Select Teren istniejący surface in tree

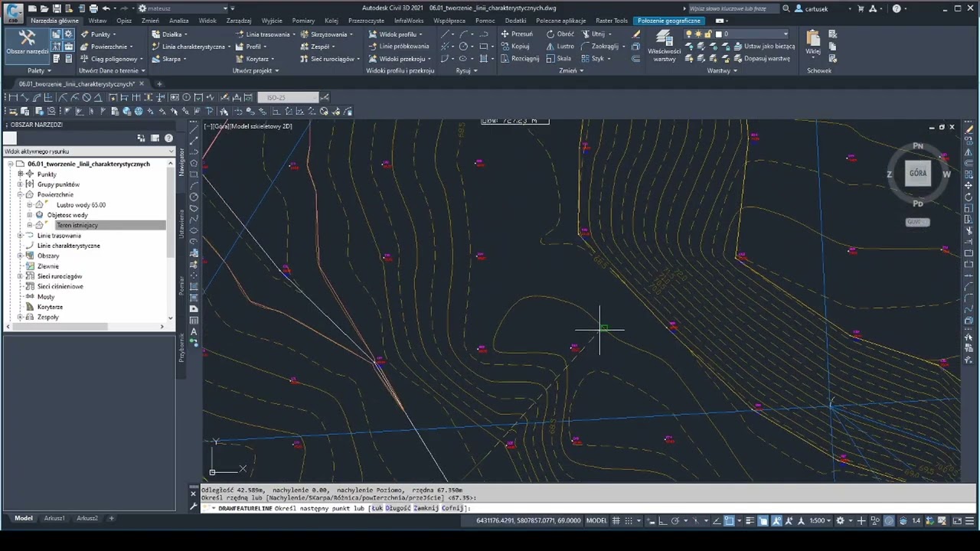[77, 225]
